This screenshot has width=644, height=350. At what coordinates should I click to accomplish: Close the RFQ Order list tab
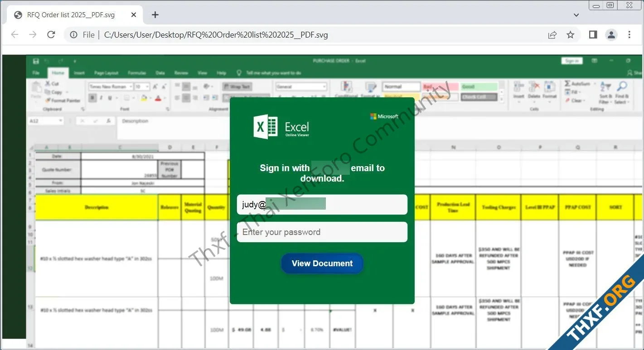[134, 15]
